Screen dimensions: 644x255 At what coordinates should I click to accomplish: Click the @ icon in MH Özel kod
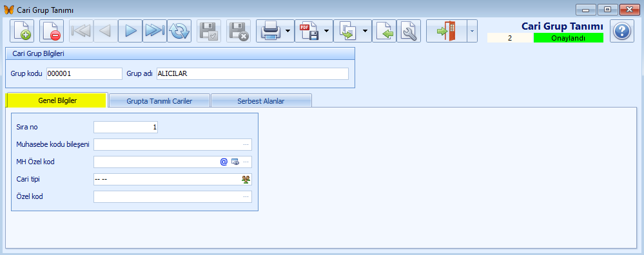click(224, 162)
